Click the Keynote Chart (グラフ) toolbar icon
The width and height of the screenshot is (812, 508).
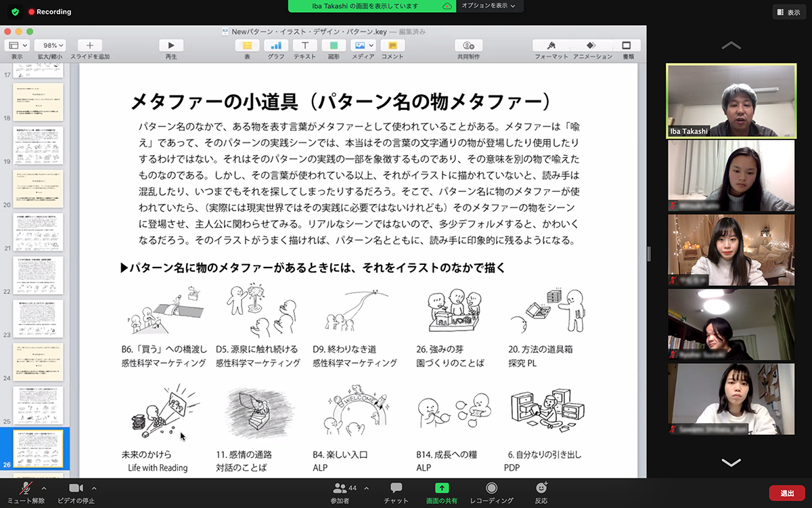coord(275,45)
